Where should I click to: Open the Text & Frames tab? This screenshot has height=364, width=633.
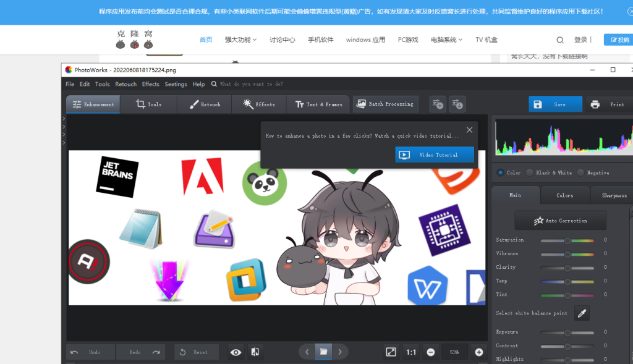(318, 104)
